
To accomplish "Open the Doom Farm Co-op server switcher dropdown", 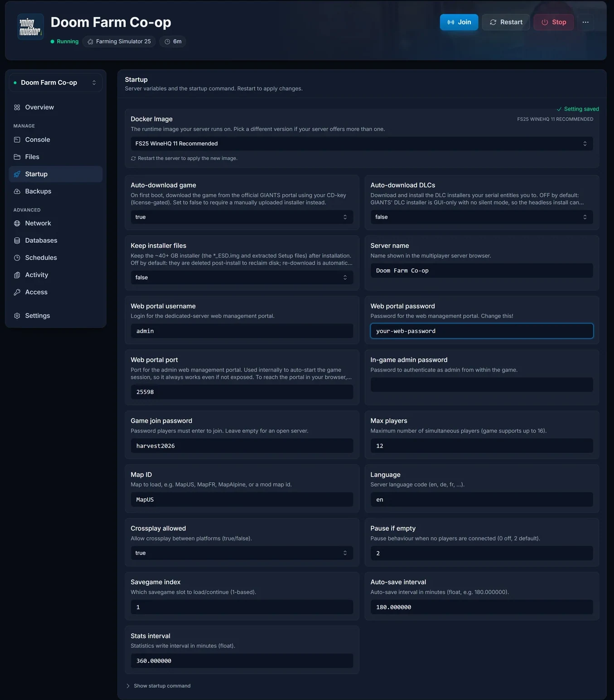I will (x=56, y=82).
